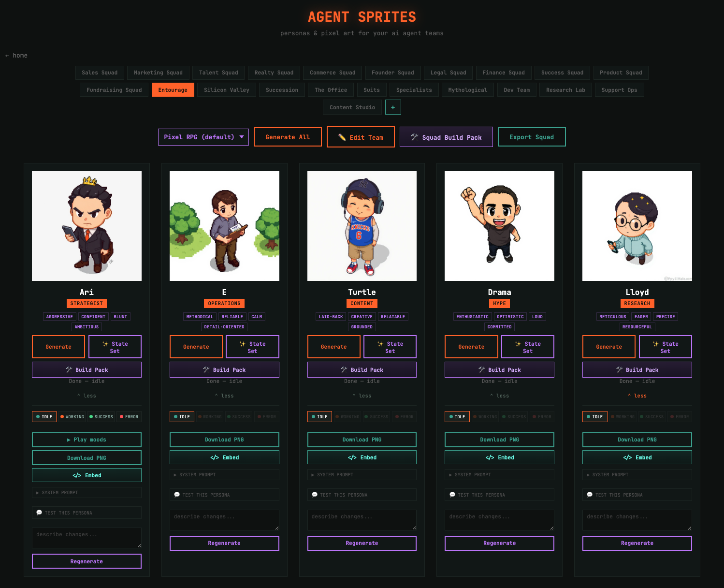Focus Drama's describe changes field
Screen dimensions: 724x588
[499, 520]
